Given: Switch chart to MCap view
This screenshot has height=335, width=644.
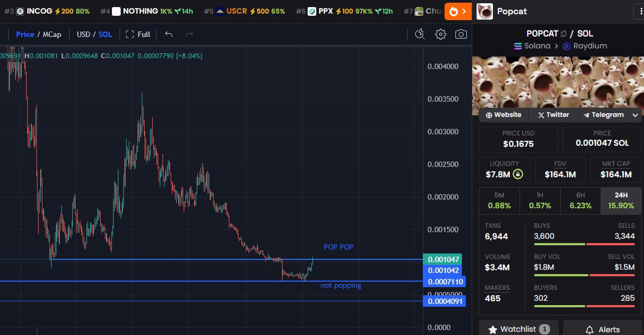Looking at the screenshot, I should pyautogui.click(x=52, y=34).
